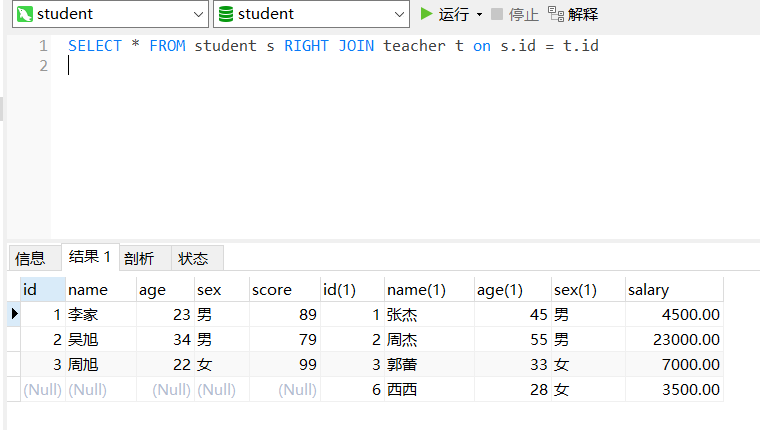Click the Stop square icon
Viewport: 760px width, 430px height.
coord(497,14)
